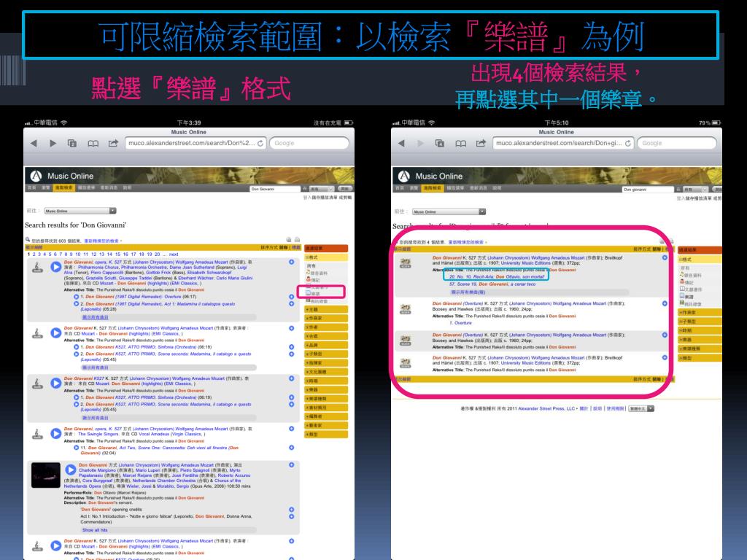Focus Google search field in right iPad
The width and height of the screenshot is (747, 560).
pyautogui.click(x=676, y=144)
